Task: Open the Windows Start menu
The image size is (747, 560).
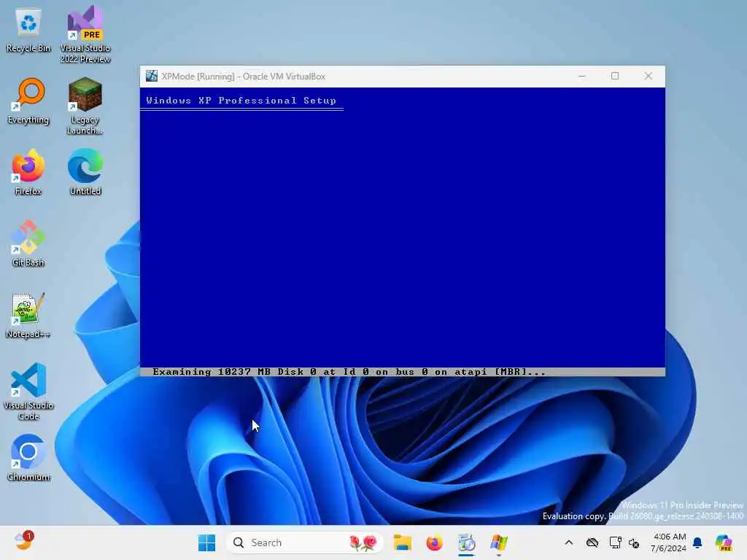Action: 206,542
